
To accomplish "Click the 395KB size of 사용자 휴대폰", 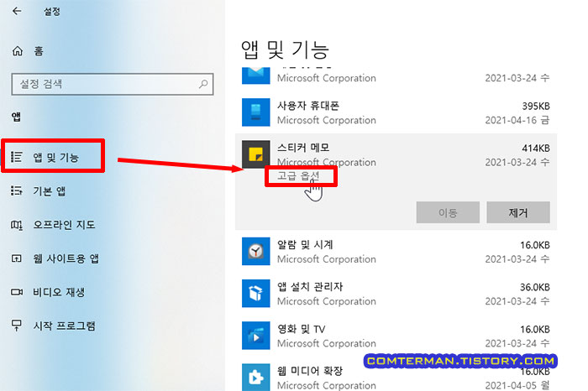I will click(x=536, y=107).
